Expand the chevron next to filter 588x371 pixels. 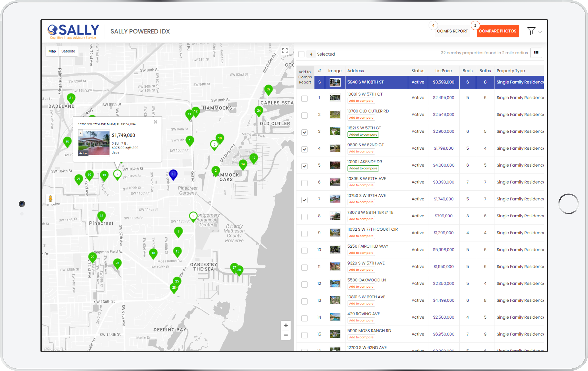coord(540,32)
